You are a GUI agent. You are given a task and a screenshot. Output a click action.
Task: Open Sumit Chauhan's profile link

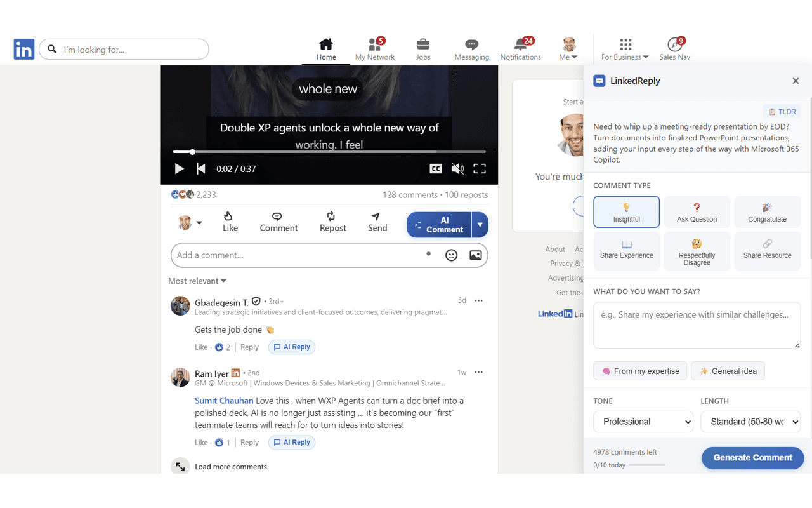(x=224, y=400)
